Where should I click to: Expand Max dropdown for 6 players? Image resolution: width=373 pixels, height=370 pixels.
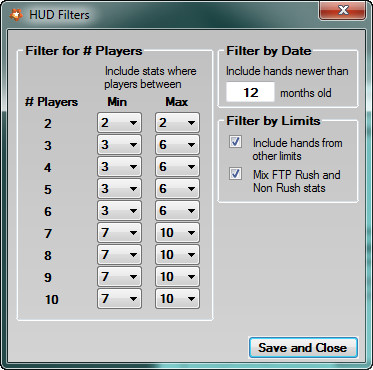pos(177,211)
